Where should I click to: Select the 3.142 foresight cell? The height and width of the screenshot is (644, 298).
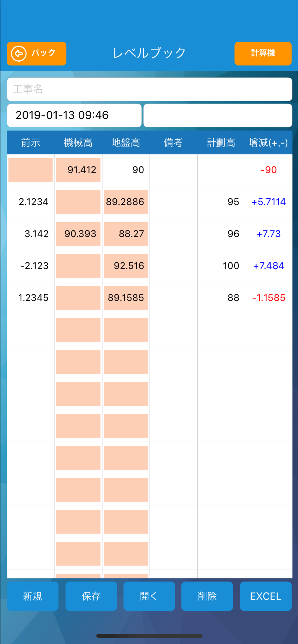[30, 234]
